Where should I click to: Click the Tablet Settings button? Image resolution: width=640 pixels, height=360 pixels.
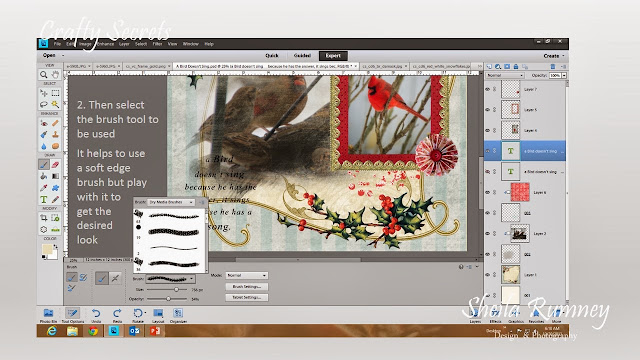coord(247,298)
